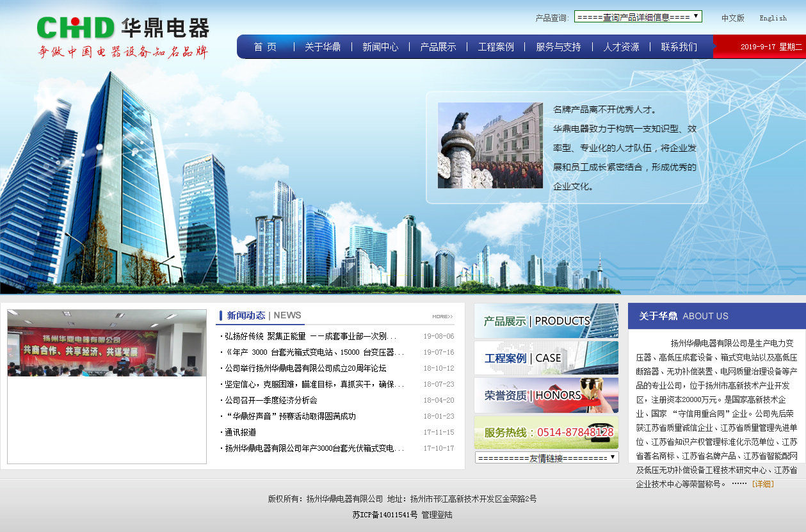
Task: Click the CHD 华鼎电器 logo
Action: click(123, 28)
